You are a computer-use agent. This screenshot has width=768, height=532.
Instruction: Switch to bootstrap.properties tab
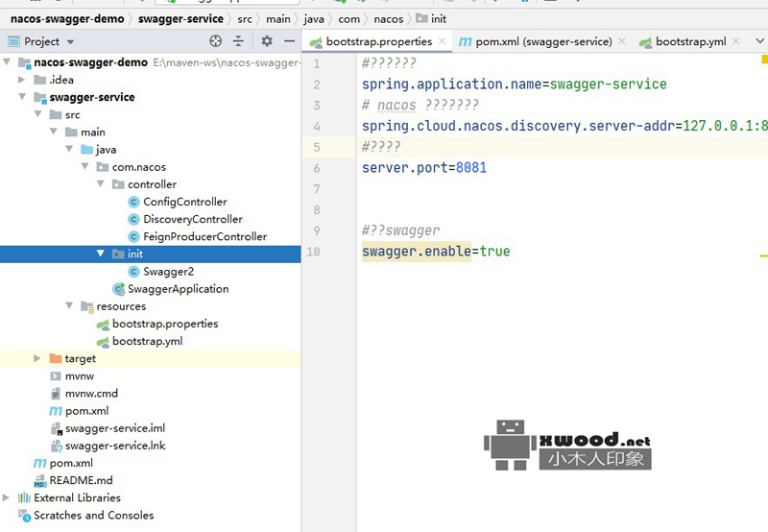[x=378, y=41]
